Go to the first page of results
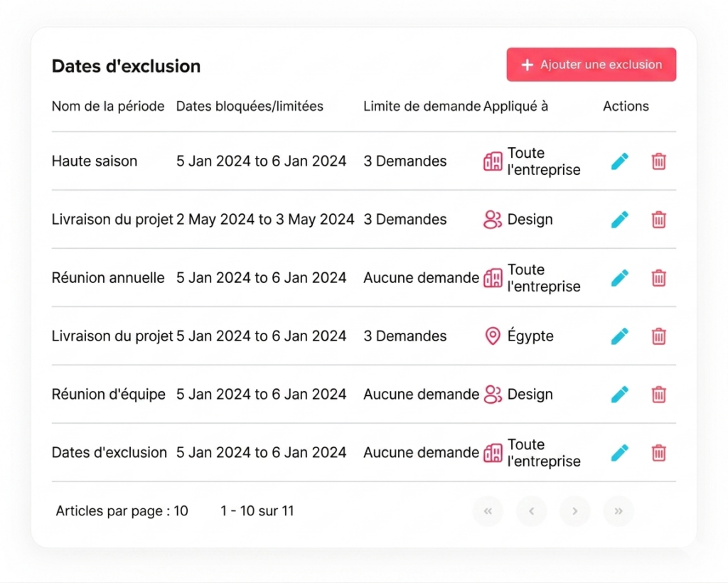The width and height of the screenshot is (728, 583). point(488,511)
